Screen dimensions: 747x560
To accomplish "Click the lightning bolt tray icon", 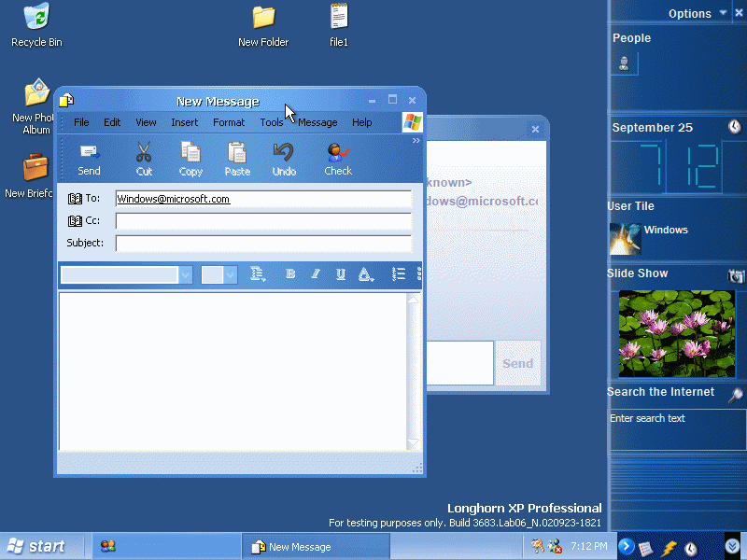I will [669, 549].
